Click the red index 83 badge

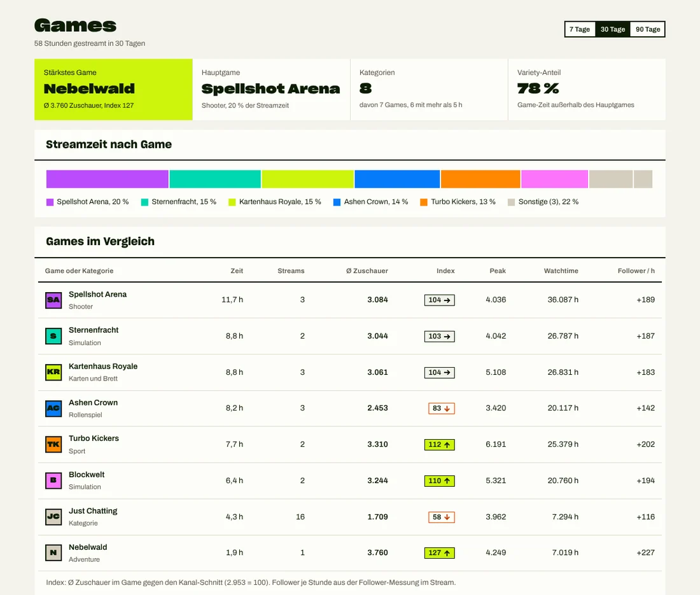pyautogui.click(x=442, y=409)
